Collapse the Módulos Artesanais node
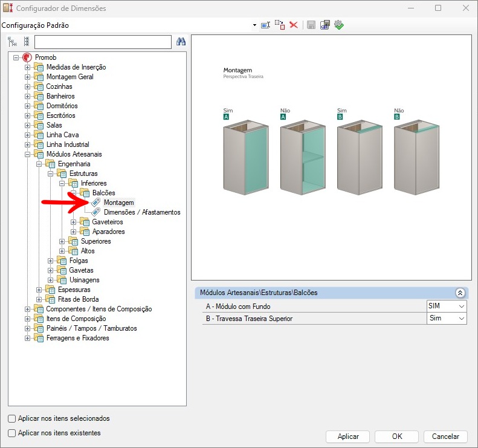 pyautogui.click(x=27, y=154)
